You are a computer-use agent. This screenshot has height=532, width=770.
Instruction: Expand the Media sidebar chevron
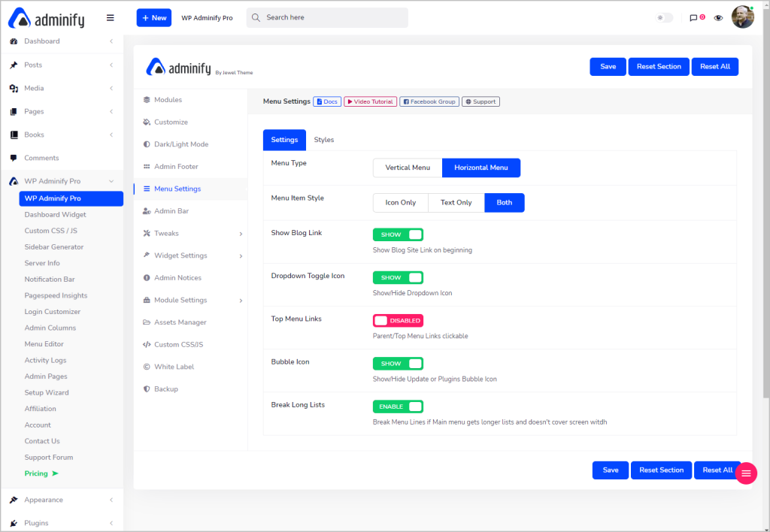(x=111, y=89)
